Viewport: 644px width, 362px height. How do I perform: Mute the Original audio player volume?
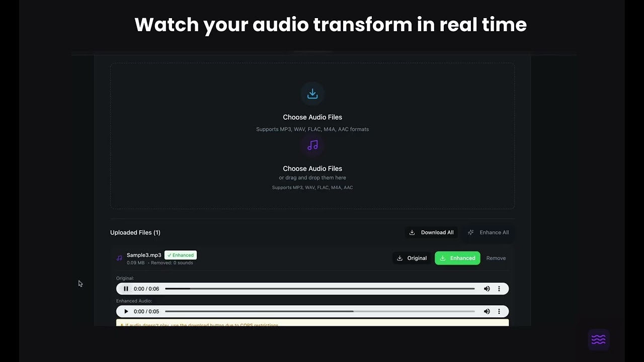(x=487, y=289)
